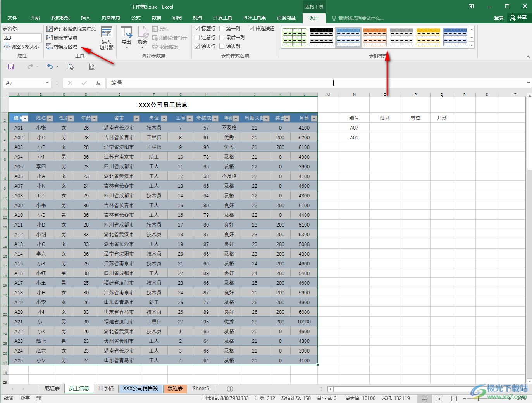Click the 通过数据透视表汇总 button

click(x=71, y=29)
